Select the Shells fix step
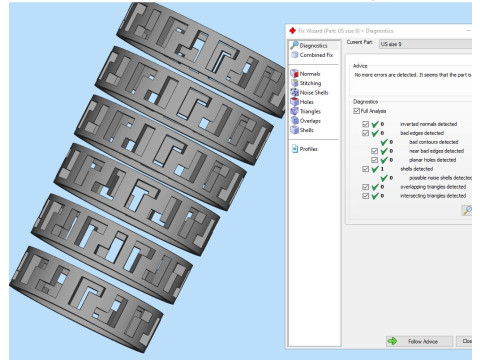This screenshot has height=360, width=480. (x=302, y=130)
